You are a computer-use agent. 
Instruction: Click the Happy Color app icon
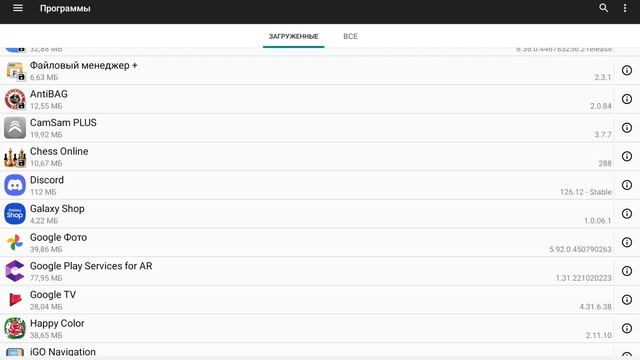pyautogui.click(x=15, y=329)
